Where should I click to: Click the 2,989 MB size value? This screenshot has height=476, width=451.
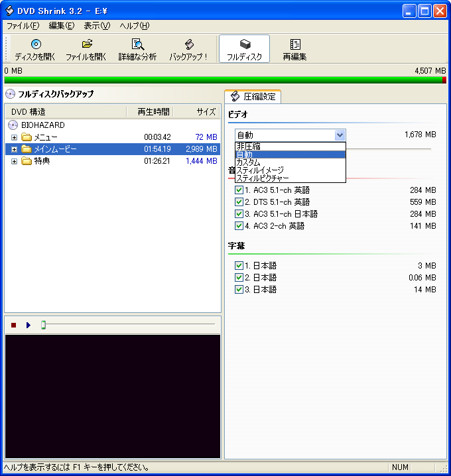(x=202, y=149)
